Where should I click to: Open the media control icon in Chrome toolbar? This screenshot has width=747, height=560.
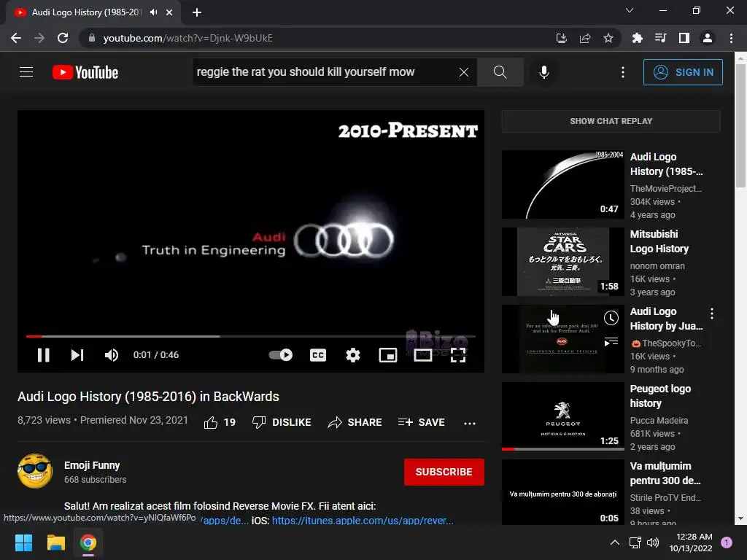tap(660, 38)
